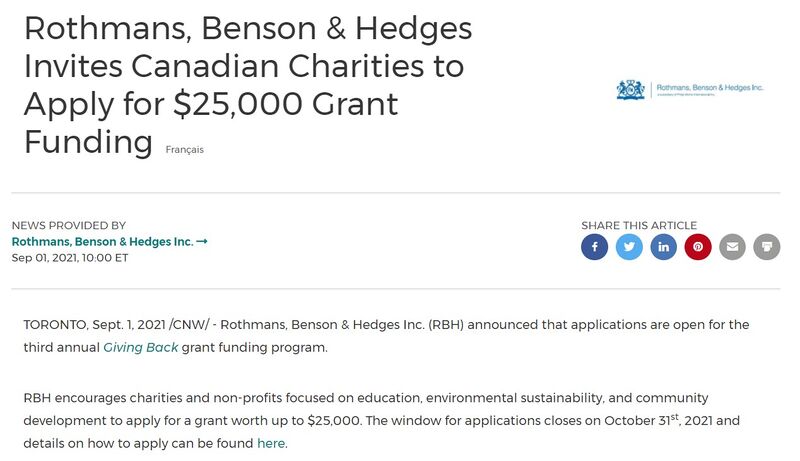Open the Giving Back program link
The width and height of the screenshot is (800, 461).
pyautogui.click(x=141, y=348)
